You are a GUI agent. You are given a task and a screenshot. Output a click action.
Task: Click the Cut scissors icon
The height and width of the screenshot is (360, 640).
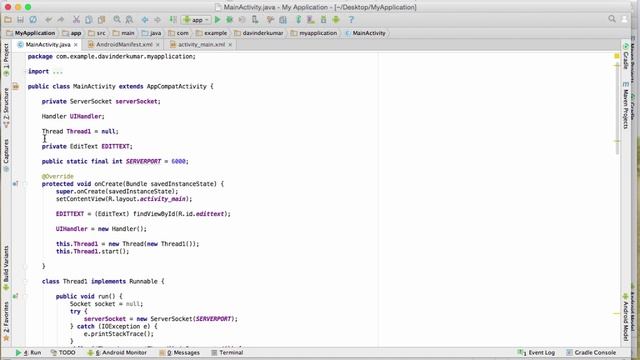click(x=76, y=20)
